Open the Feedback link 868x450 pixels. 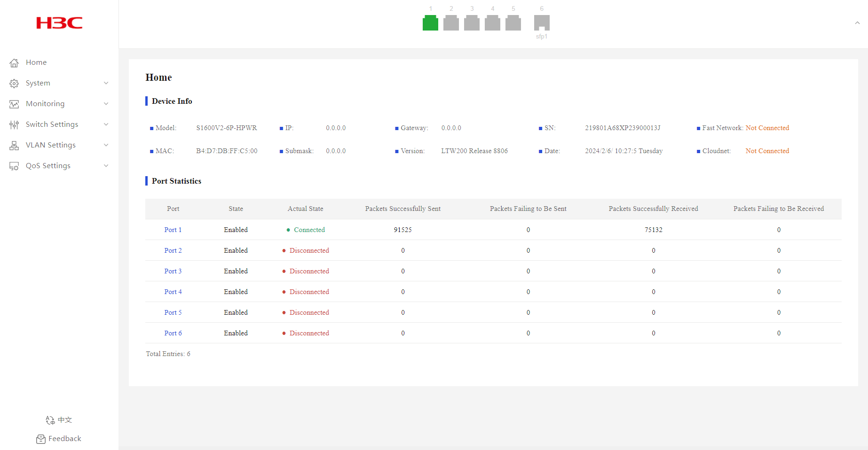tap(65, 439)
